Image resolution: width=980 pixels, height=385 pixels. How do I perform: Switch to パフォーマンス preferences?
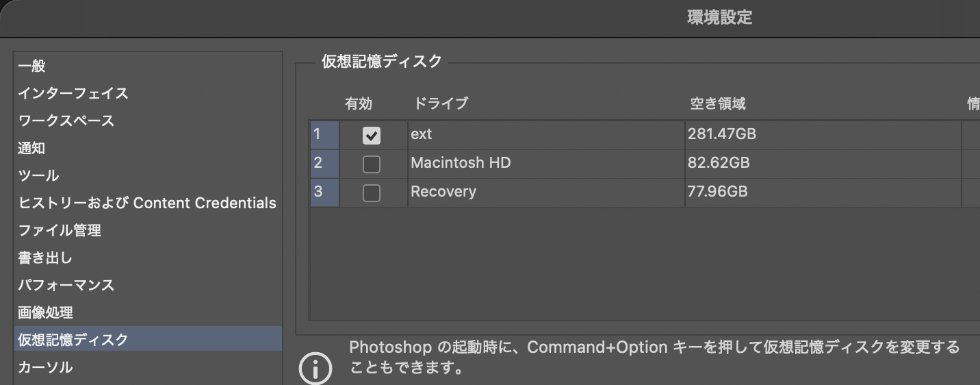(148, 285)
